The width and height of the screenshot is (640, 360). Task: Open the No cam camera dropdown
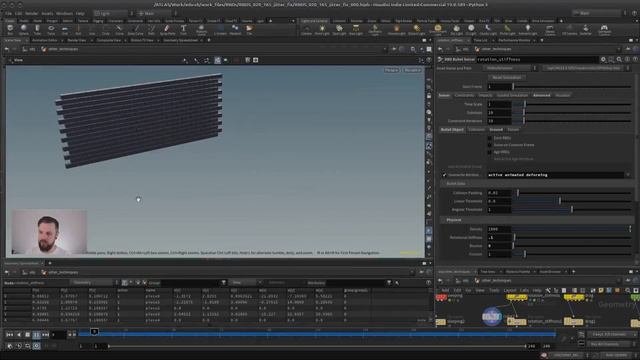point(412,70)
